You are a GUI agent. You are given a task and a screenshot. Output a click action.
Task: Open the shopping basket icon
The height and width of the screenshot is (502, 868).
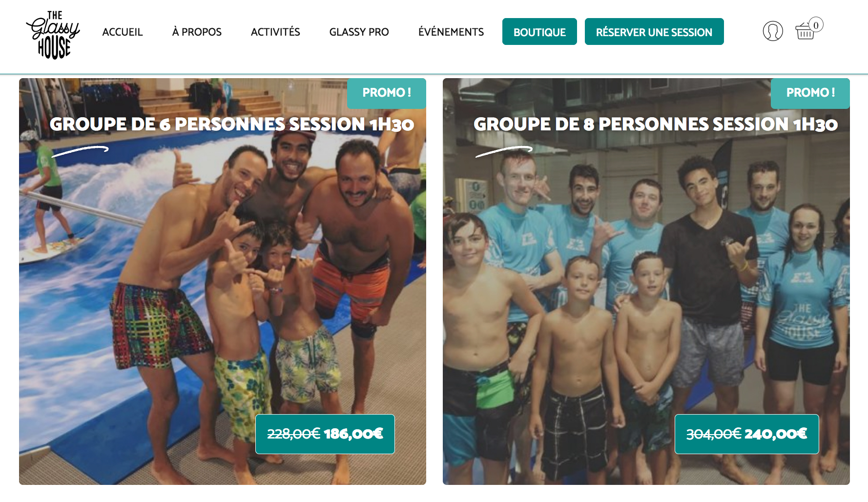pos(805,31)
